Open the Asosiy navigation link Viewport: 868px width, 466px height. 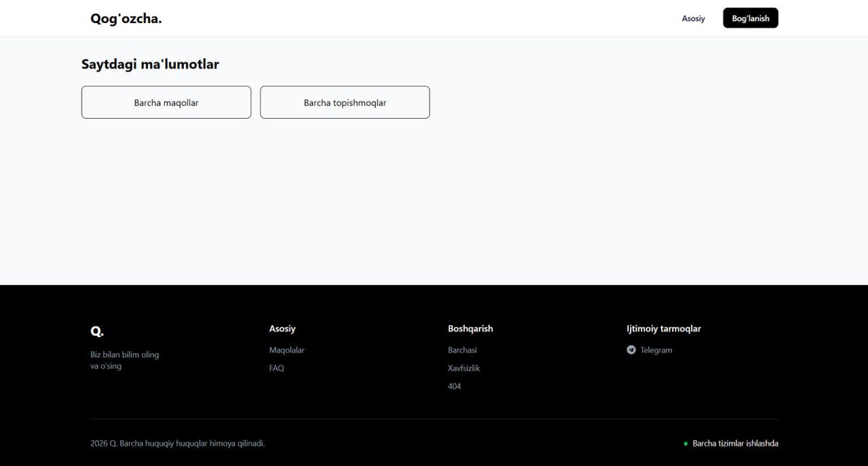[693, 19]
